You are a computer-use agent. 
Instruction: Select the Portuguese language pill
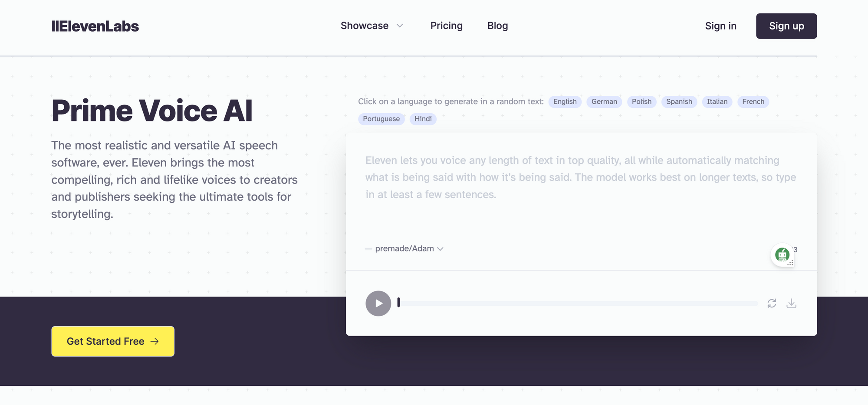(x=381, y=119)
